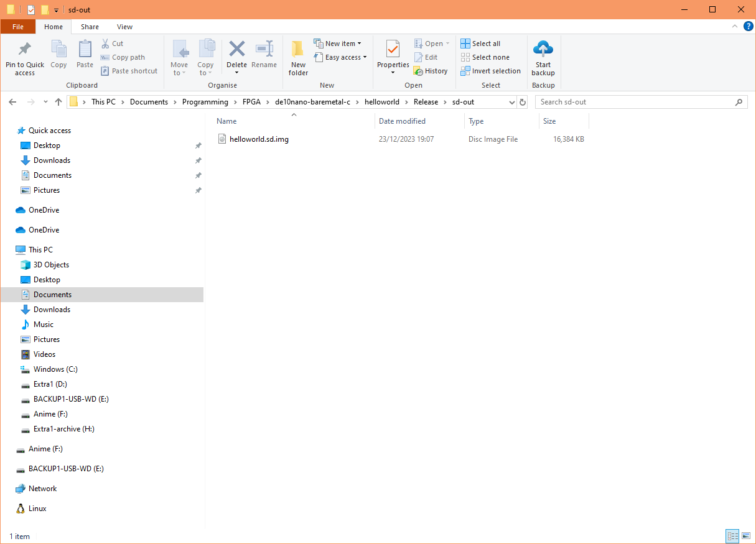Screen dimensions: 756x544
Task: Click the Delete icon in Organise group
Action: (x=236, y=49)
